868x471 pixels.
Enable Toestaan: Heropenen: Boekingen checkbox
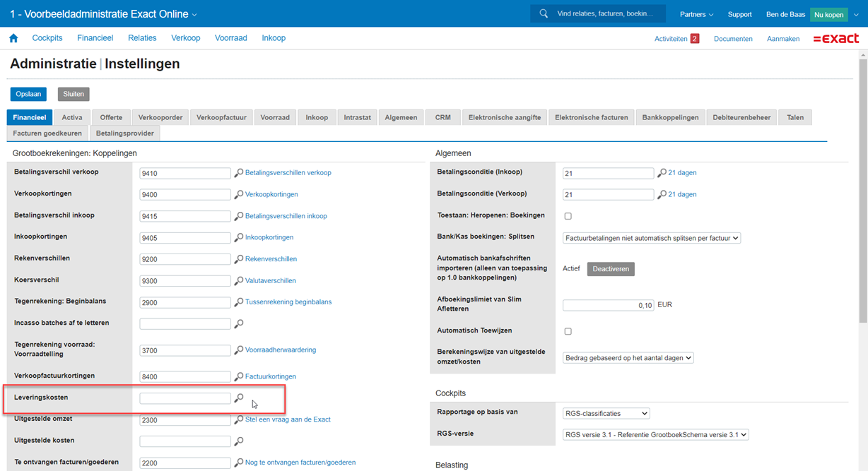pyautogui.click(x=568, y=216)
